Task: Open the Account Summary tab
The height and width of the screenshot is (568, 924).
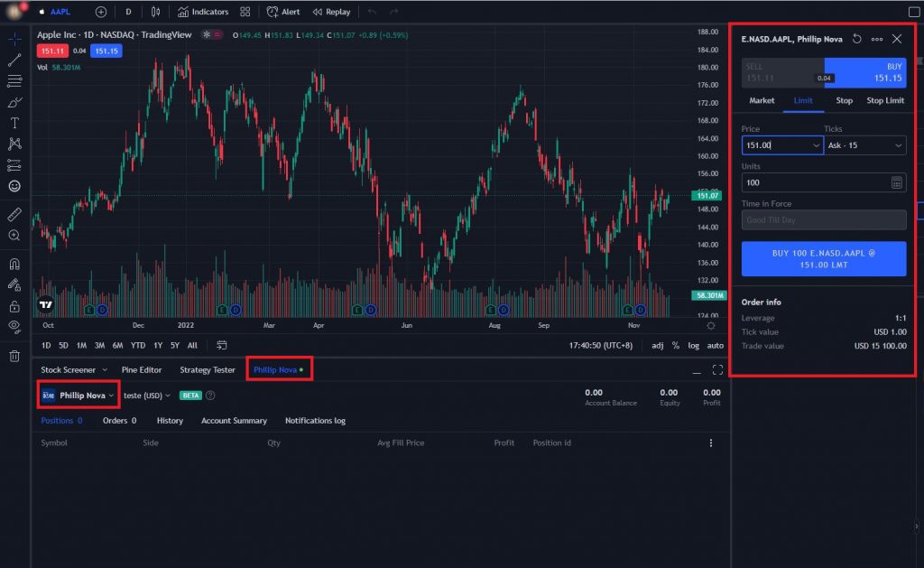Action: point(234,421)
